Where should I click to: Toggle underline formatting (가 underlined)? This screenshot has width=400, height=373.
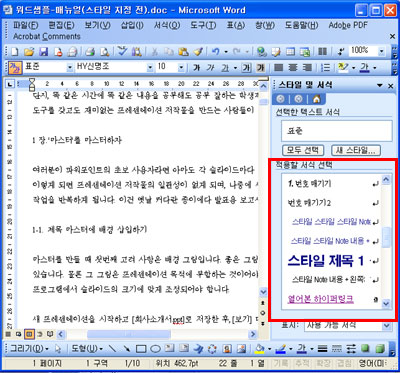tap(225, 68)
